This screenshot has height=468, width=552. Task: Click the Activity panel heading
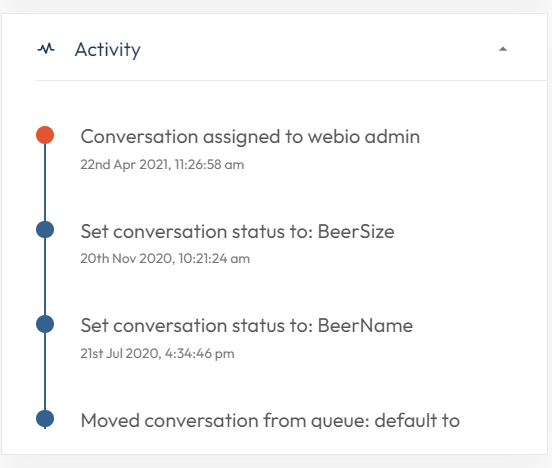pyautogui.click(x=108, y=50)
